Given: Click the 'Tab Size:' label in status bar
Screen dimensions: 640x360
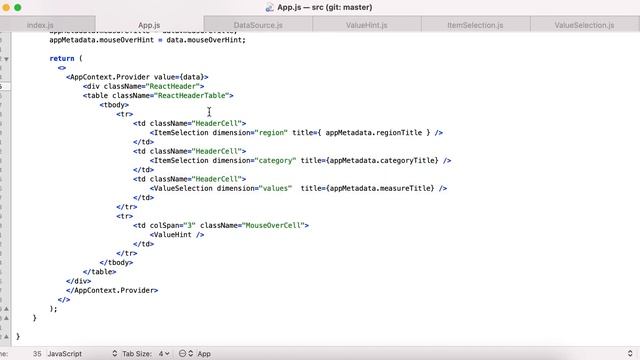Looking at the screenshot, I should [137, 353].
